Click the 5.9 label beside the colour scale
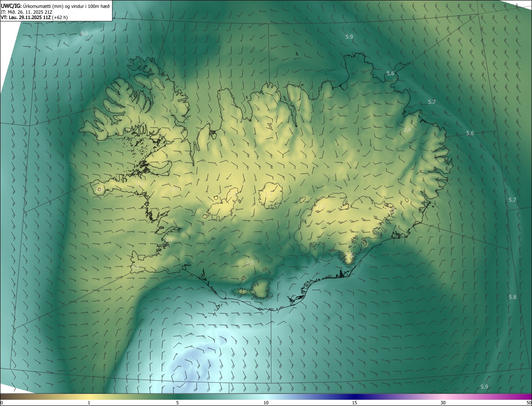 [x=484, y=387]
